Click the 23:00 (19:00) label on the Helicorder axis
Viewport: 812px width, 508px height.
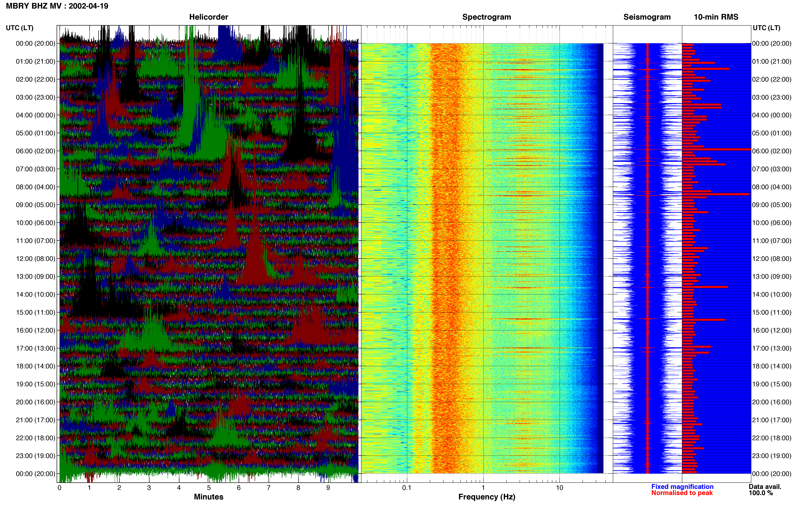coord(36,456)
